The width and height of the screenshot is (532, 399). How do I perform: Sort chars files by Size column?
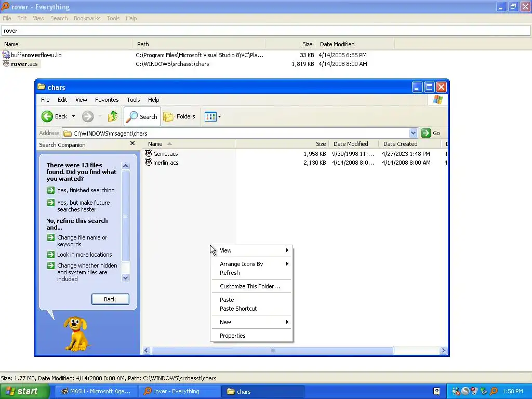[282, 144]
